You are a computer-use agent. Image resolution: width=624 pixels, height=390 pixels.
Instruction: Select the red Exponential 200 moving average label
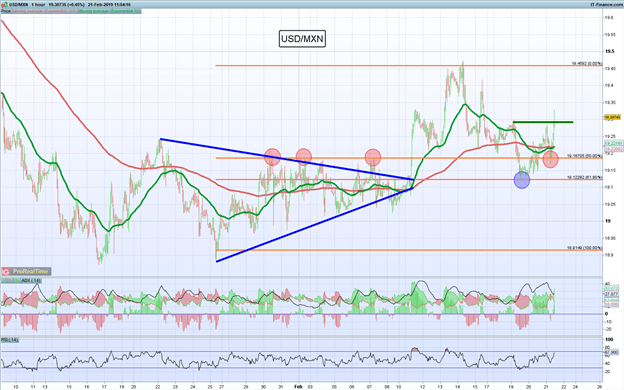tap(44, 11)
